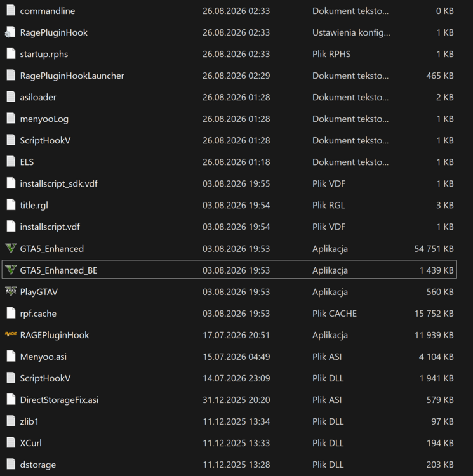The height and width of the screenshot is (476, 473).
Task: Select the XCurl file name
Action: 30,443
